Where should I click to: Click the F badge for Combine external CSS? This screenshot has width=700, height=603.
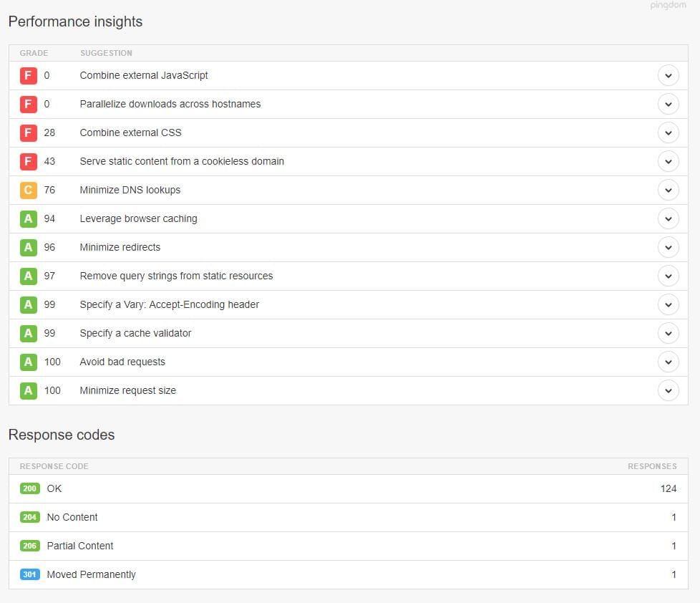[x=29, y=132]
